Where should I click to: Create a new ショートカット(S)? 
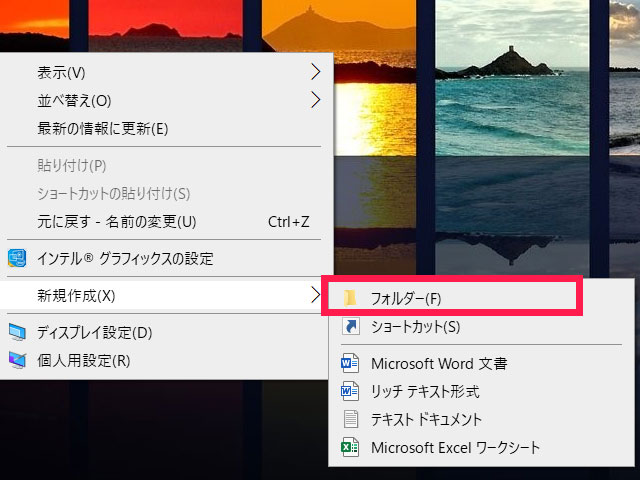482,327
